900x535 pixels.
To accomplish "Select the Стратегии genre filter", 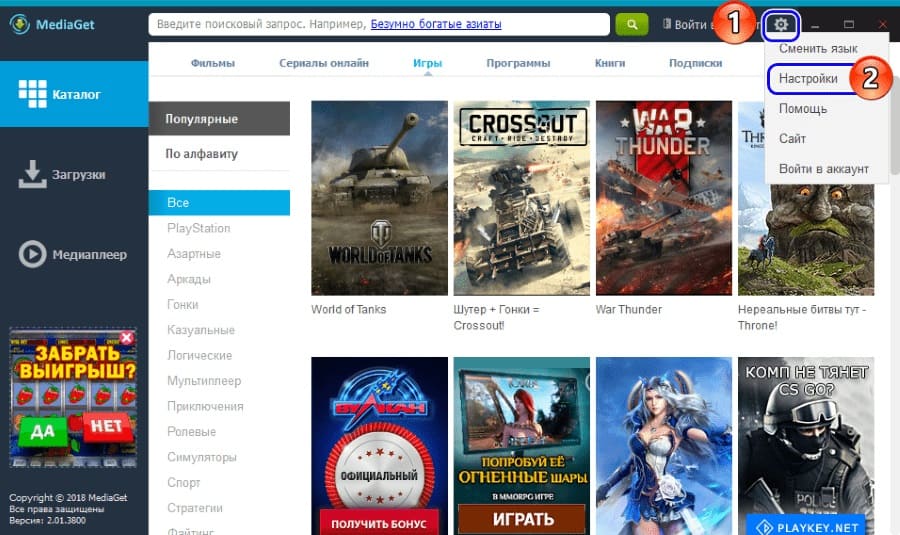I will point(195,508).
